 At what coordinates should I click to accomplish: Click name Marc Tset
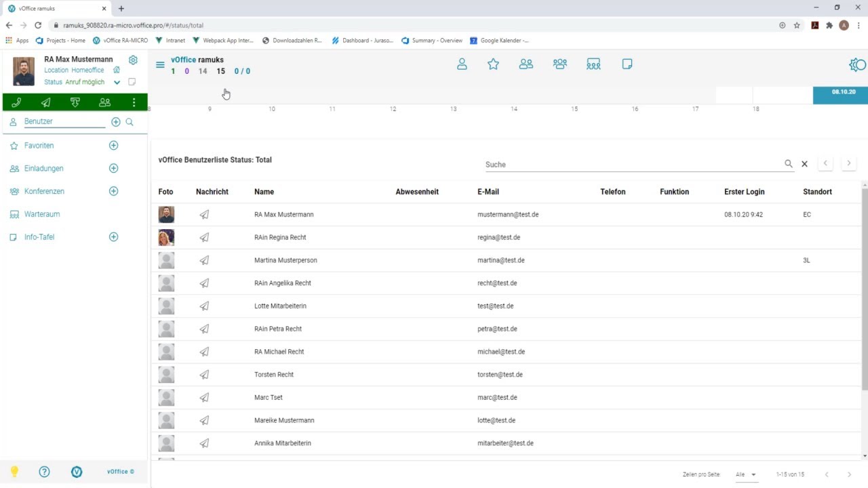point(269,397)
